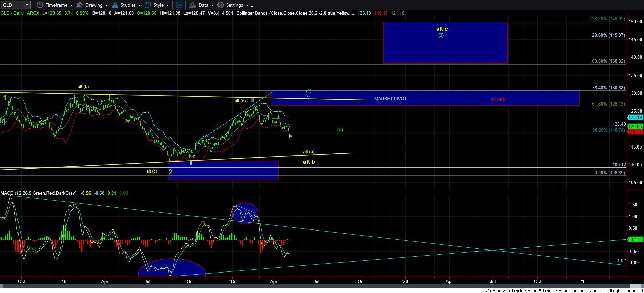Expand the Studies dropdown arrow
This screenshot has width=644, height=293.
point(140,5)
